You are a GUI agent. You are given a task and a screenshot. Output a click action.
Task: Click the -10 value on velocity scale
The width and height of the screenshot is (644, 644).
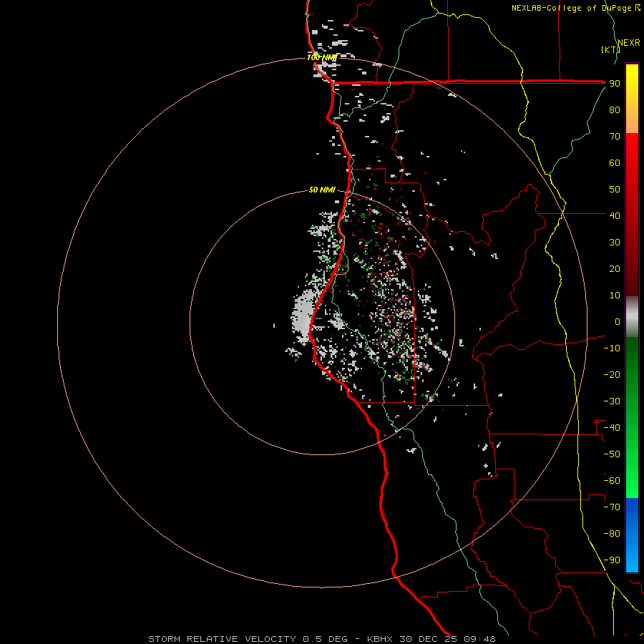612,348
